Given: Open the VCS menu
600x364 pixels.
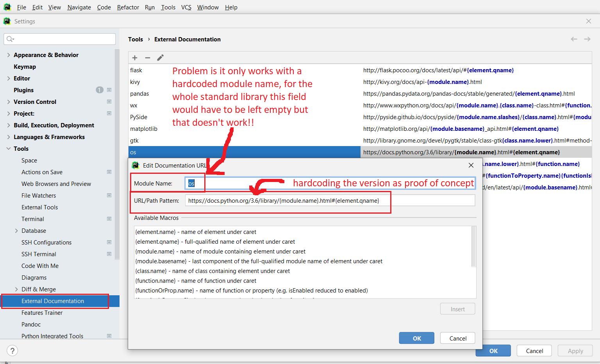Looking at the screenshot, I should pos(186,7).
